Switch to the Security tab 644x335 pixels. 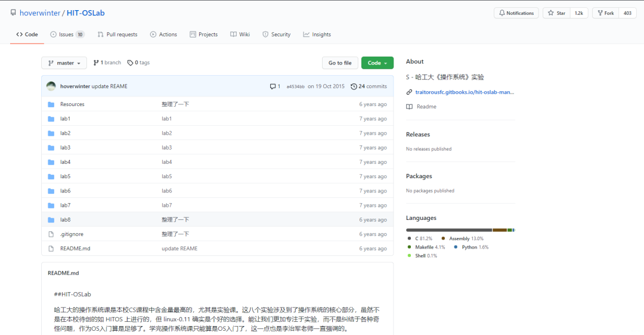[x=277, y=35]
